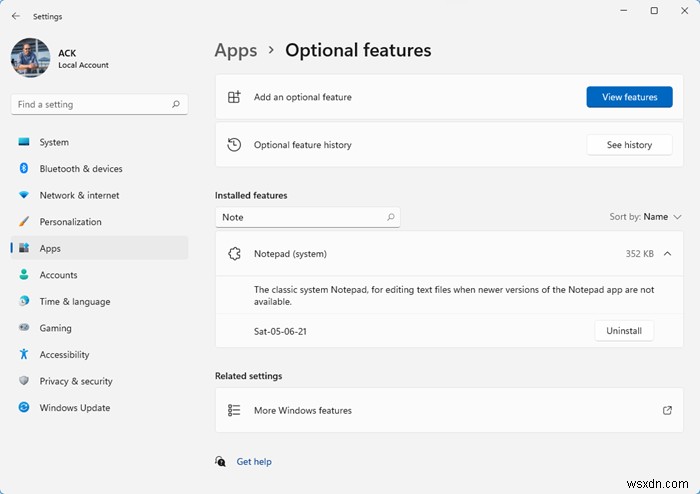Open Accessibility settings

coord(64,355)
